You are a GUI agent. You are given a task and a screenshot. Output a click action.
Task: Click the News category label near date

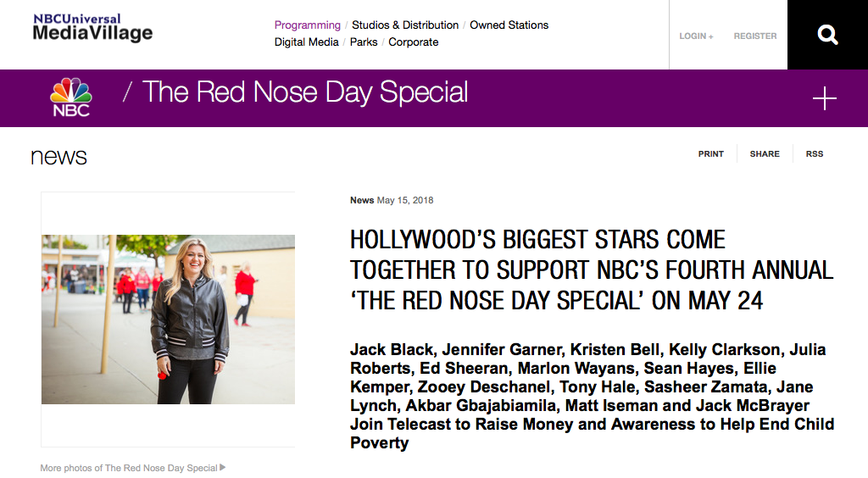point(362,200)
